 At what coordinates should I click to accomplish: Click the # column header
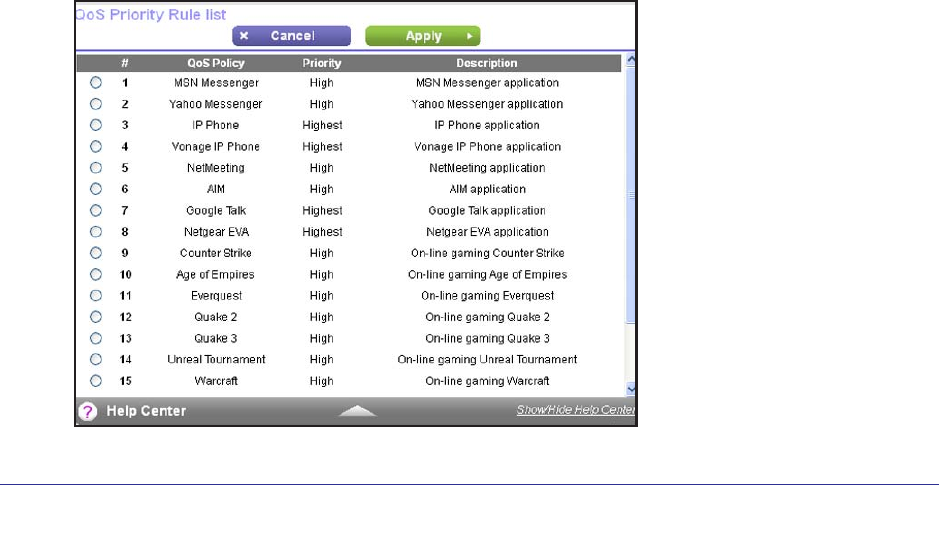click(125, 63)
